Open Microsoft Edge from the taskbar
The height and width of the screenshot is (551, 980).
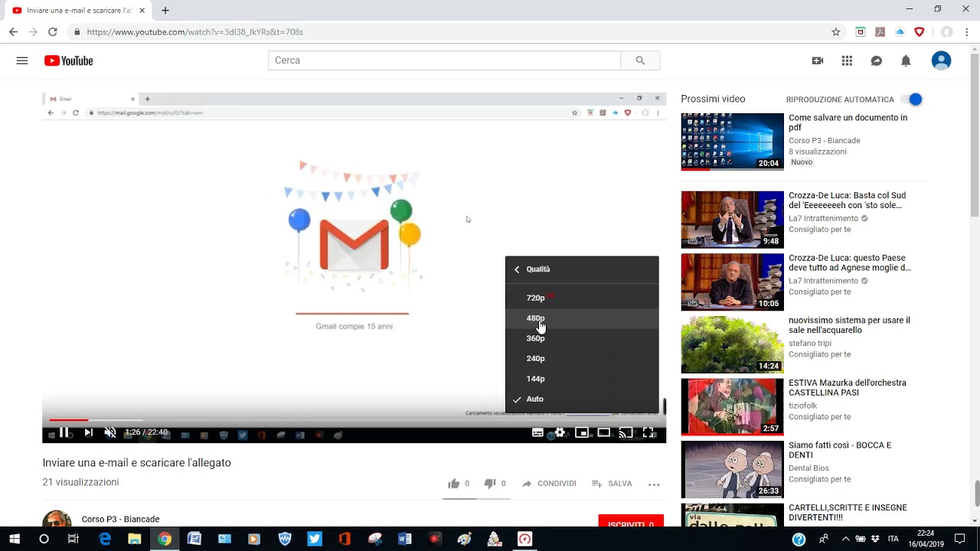105,539
